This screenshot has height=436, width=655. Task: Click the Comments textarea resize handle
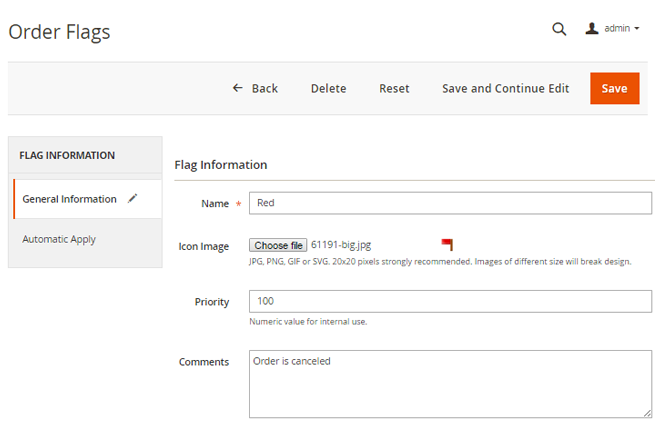(647, 412)
